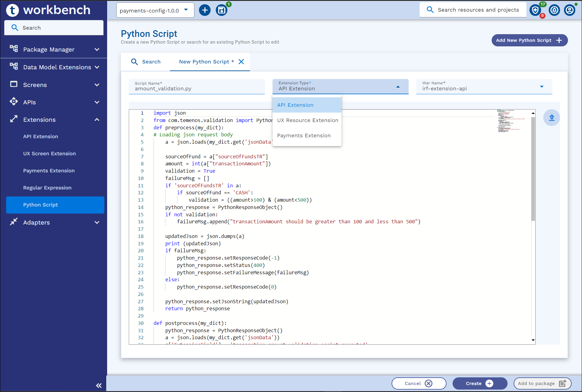Click the save icon with green badge

222,10
